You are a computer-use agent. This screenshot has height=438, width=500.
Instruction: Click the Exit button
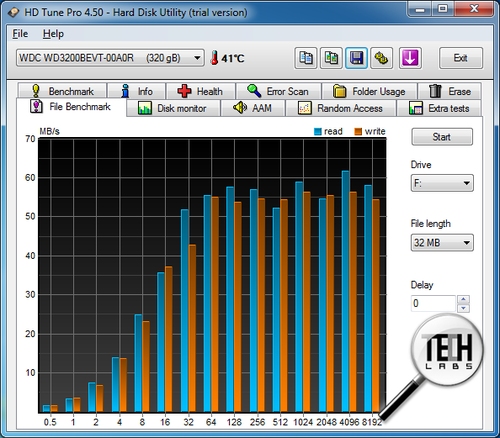[x=461, y=58]
